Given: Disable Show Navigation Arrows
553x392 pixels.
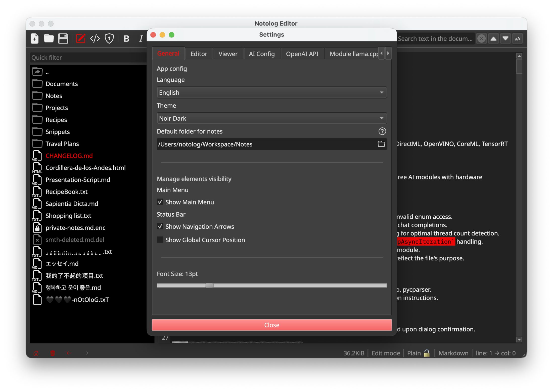Looking at the screenshot, I should (x=160, y=226).
